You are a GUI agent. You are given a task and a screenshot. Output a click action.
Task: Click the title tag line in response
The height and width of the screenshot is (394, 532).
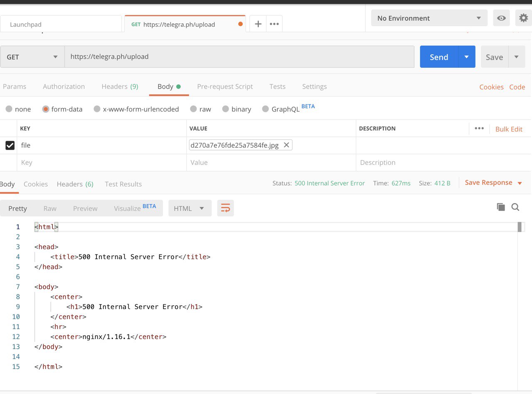coord(130,257)
